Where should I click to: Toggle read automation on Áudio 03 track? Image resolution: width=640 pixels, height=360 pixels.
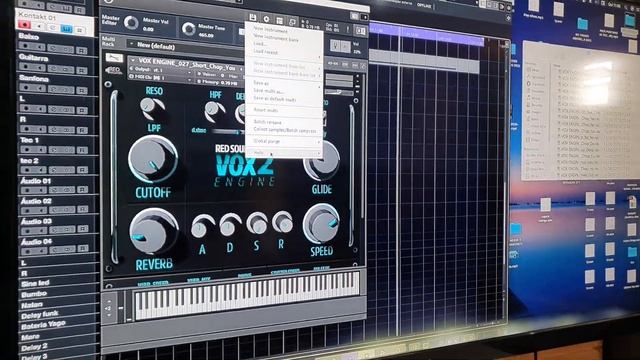[82, 229]
